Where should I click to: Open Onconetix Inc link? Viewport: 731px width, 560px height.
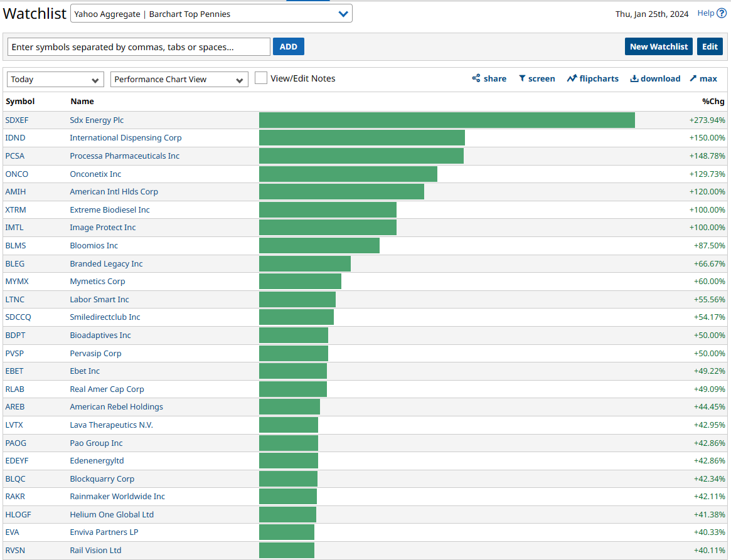point(95,174)
